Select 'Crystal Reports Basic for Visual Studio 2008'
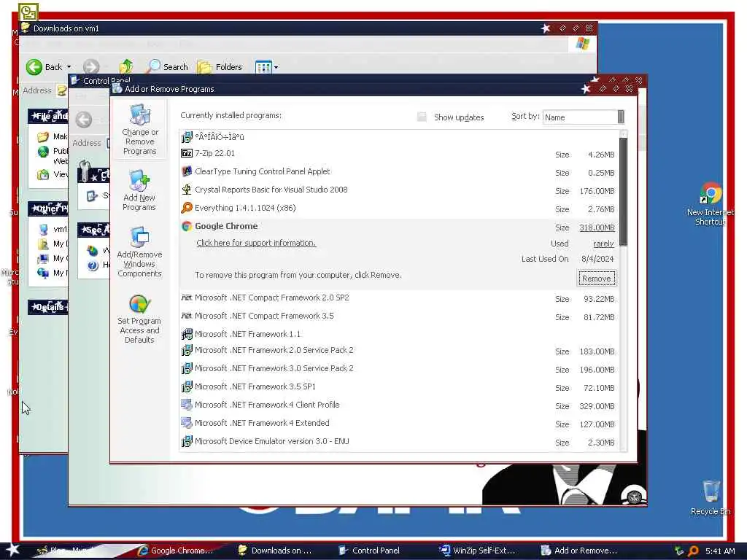 pos(271,190)
